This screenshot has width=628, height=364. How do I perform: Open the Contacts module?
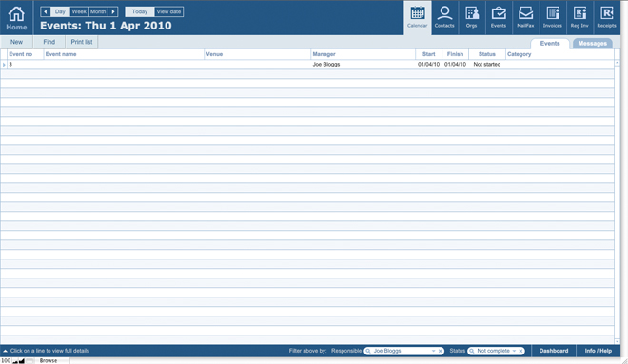pos(444,18)
